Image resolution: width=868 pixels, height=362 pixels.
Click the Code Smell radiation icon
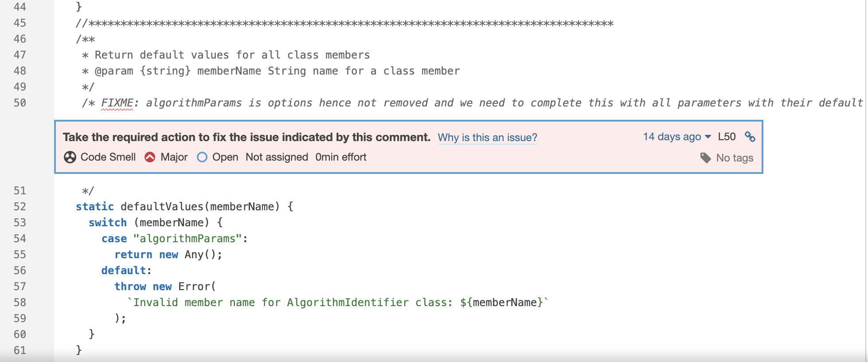tap(70, 157)
